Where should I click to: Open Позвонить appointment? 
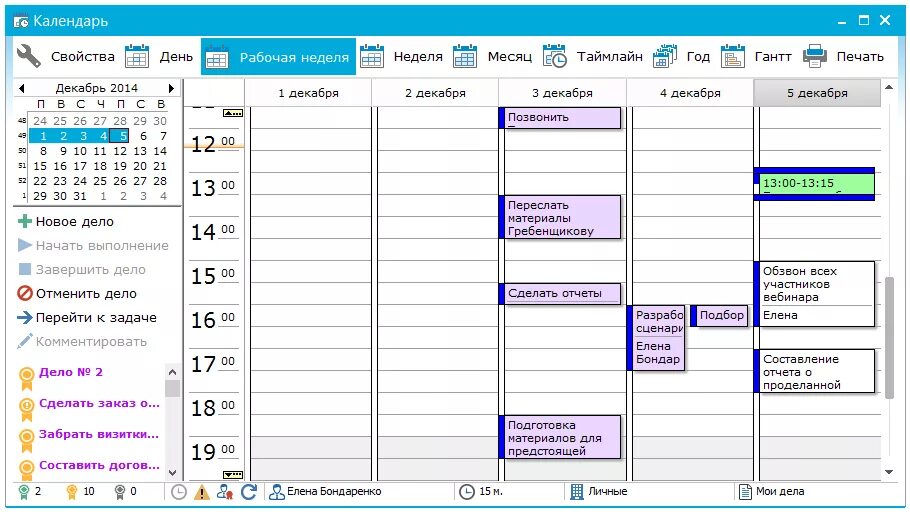pos(560,118)
